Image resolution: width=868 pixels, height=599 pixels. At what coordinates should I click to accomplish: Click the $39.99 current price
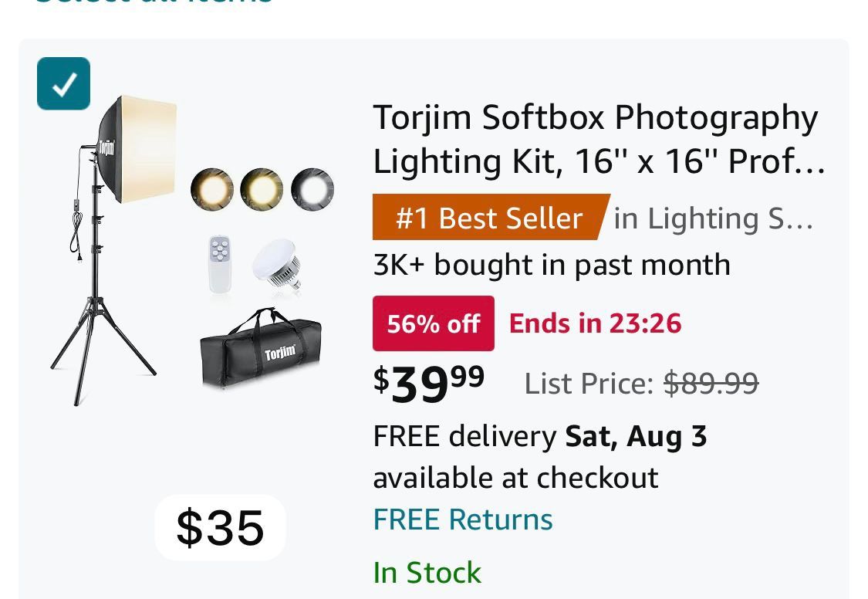(429, 383)
